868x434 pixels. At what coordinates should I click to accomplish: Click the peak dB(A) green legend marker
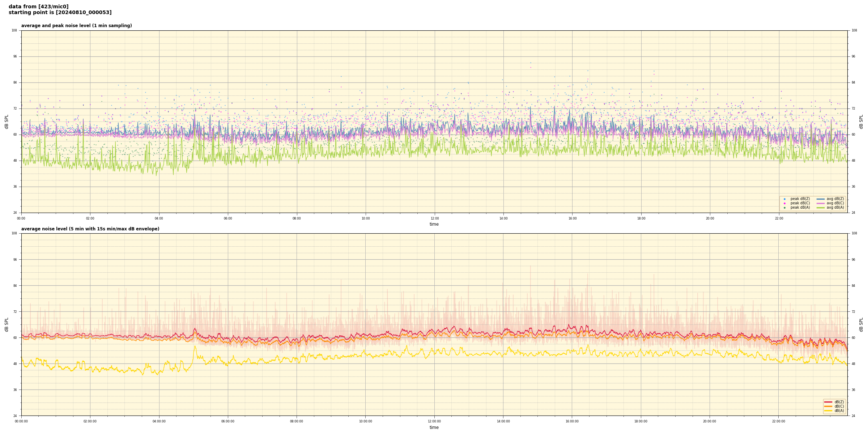coord(784,208)
